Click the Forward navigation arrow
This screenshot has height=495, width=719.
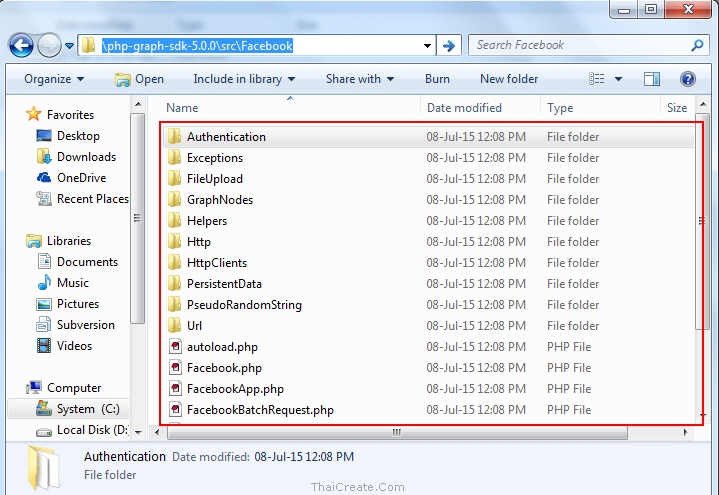pyautogui.click(x=49, y=45)
